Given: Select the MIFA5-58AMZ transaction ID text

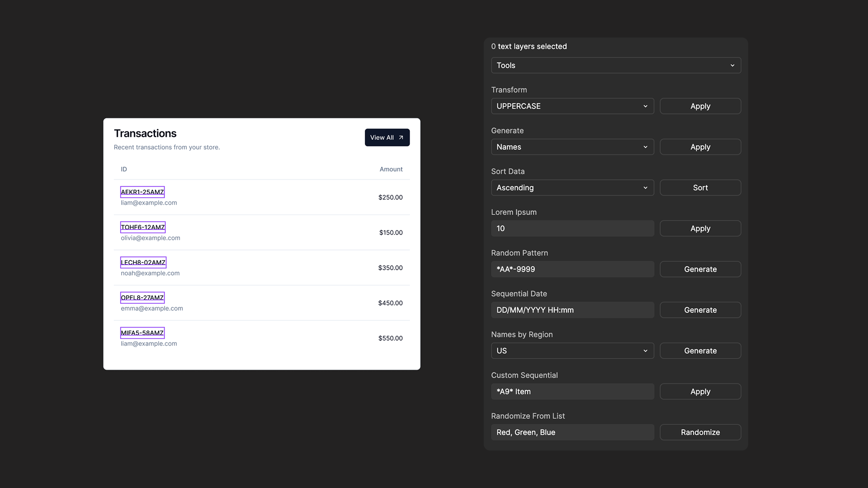Looking at the screenshot, I should coord(142,333).
